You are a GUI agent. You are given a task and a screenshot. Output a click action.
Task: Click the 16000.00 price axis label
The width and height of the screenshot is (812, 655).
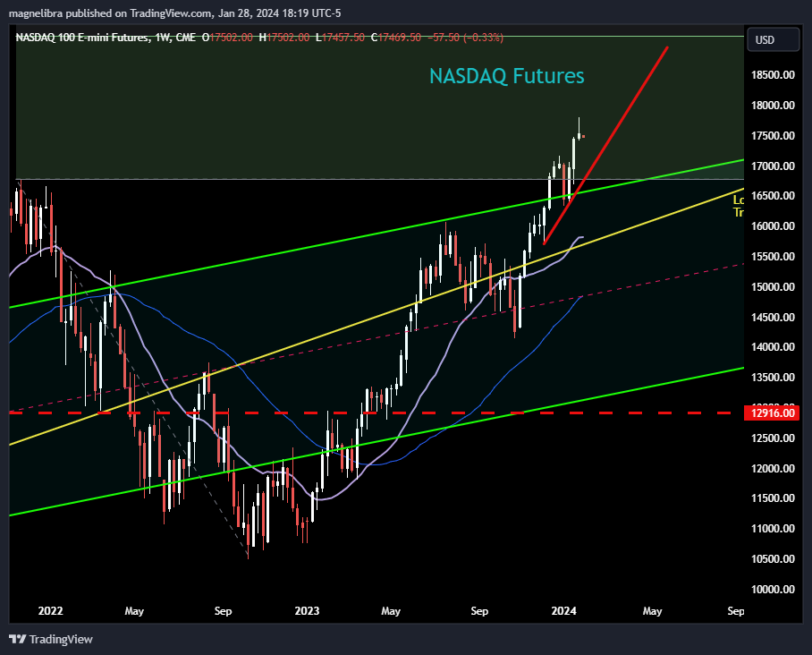click(x=773, y=225)
